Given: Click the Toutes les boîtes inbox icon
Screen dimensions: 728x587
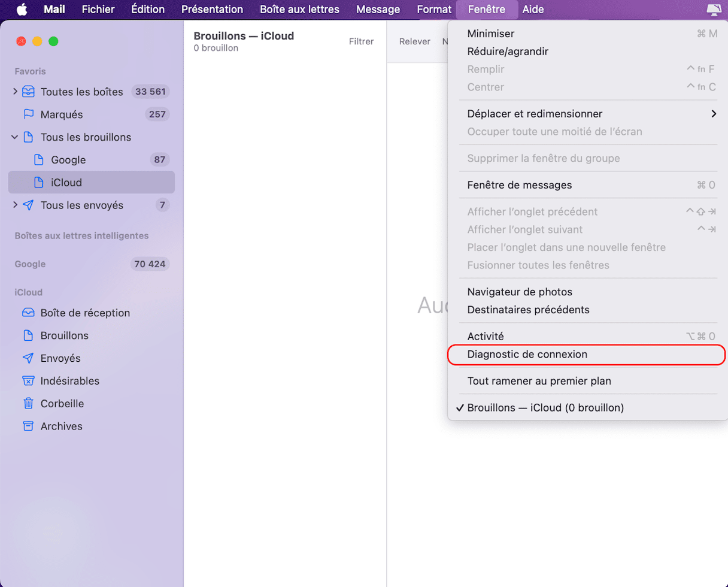Looking at the screenshot, I should click(28, 92).
